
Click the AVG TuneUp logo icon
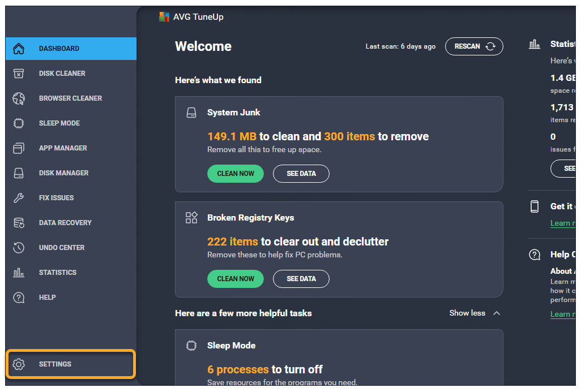(x=164, y=17)
